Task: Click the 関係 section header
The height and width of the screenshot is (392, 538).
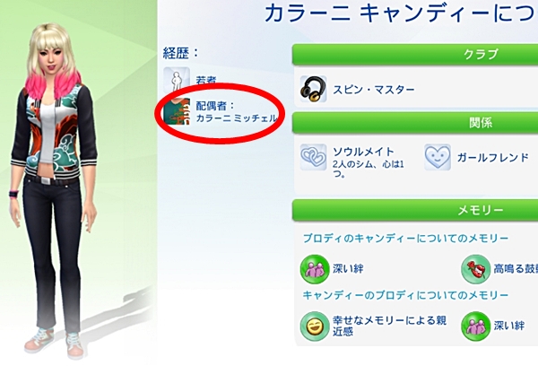Action: tap(415, 122)
